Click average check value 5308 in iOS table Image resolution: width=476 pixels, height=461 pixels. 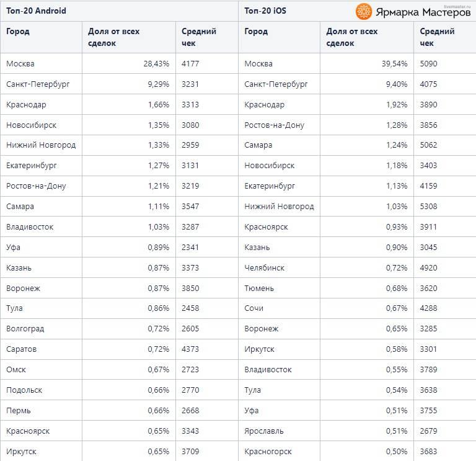428,207
